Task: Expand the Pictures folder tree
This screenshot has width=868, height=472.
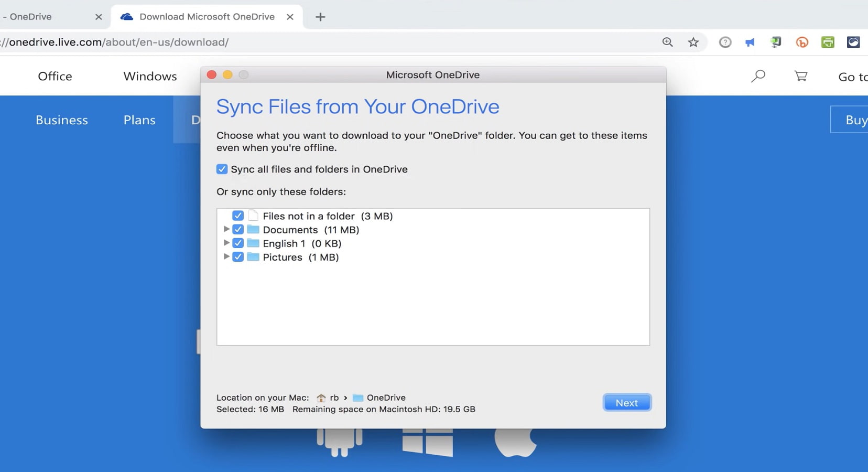Action: click(226, 256)
